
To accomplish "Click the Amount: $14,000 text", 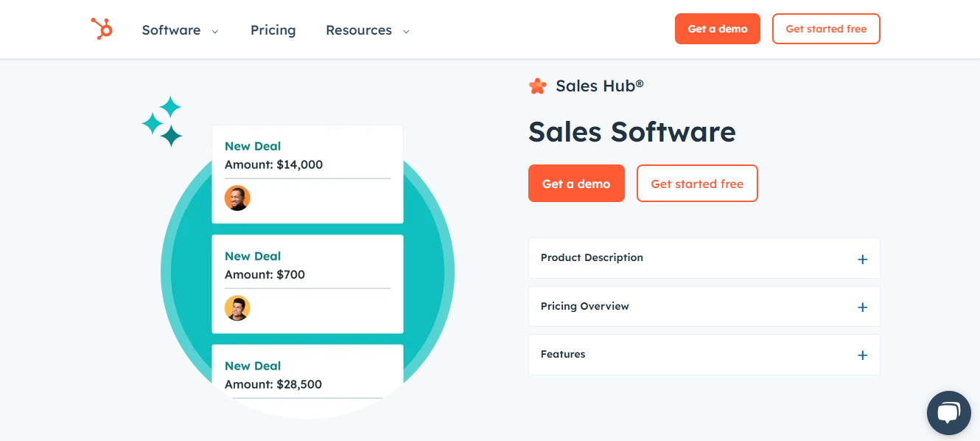I will click(273, 164).
